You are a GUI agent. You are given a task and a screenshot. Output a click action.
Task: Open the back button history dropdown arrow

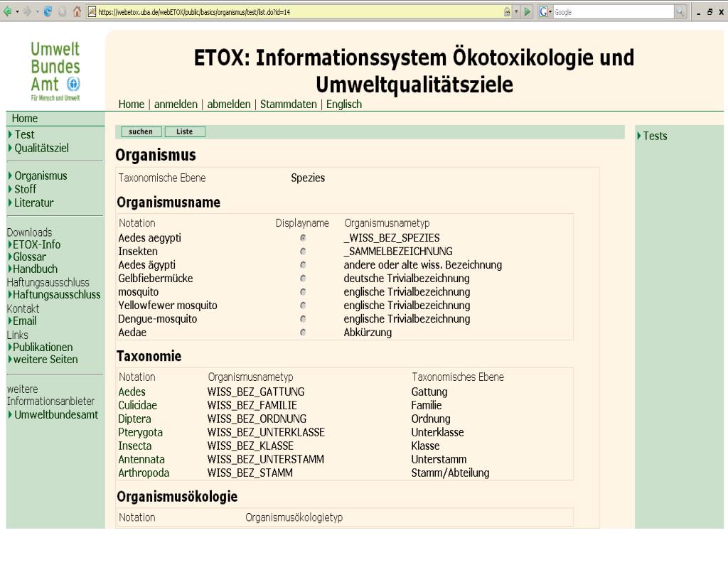click(x=17, y=12)
